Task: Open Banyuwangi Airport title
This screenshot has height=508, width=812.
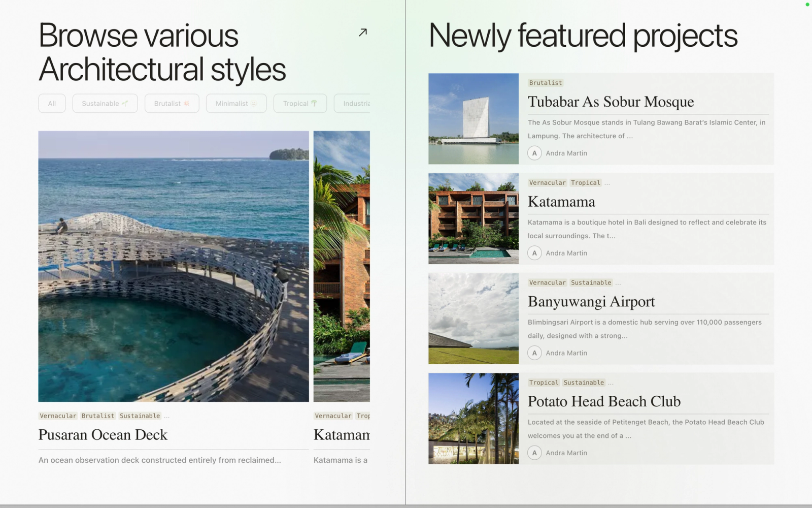Action: pos(591,302)
